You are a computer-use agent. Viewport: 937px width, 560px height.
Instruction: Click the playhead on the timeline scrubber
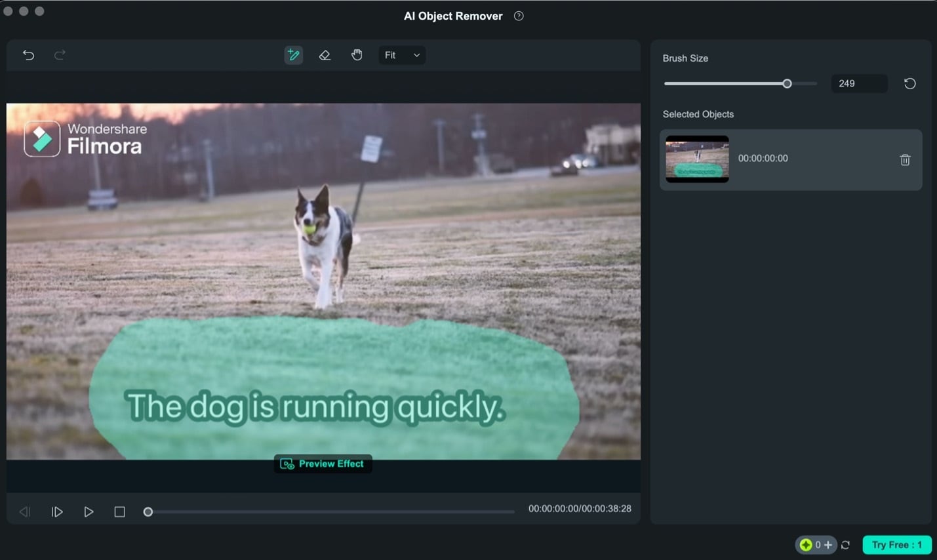(x=148, y=511)
